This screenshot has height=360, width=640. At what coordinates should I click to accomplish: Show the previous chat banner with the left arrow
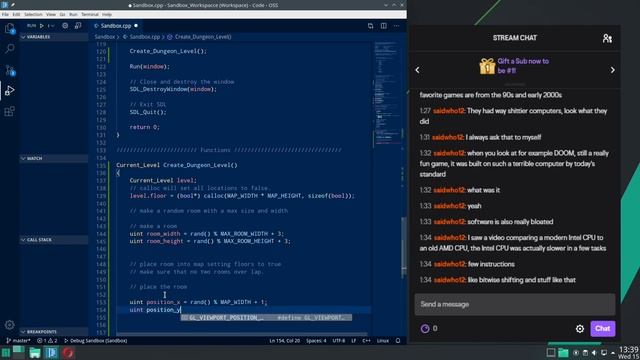pyautogui.click(x=417, y=70)
